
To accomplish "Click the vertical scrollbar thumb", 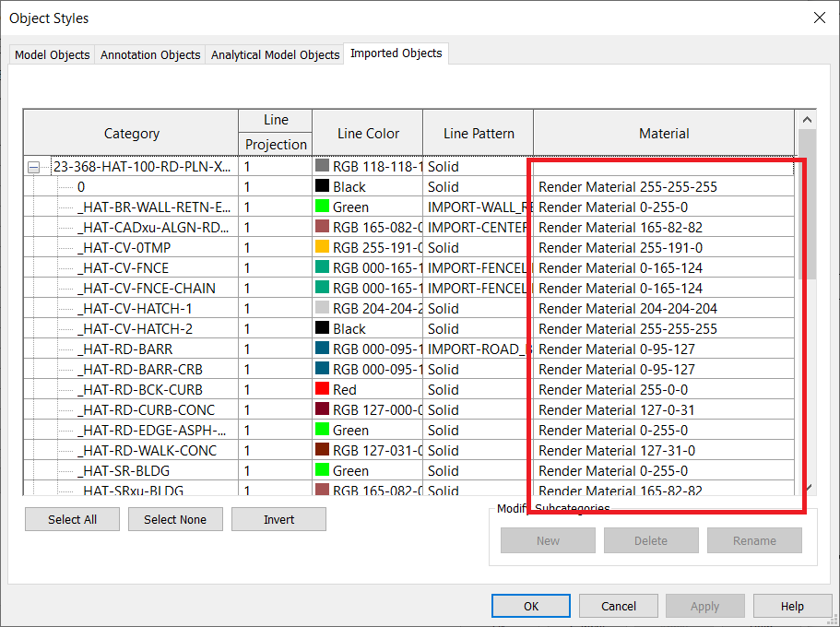I will [x=807, y=204].
